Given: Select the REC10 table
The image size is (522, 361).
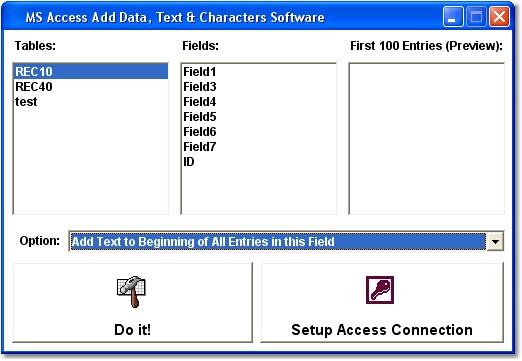Looking at the screenshot, I should pyautogui.click(x=91, y=72).
